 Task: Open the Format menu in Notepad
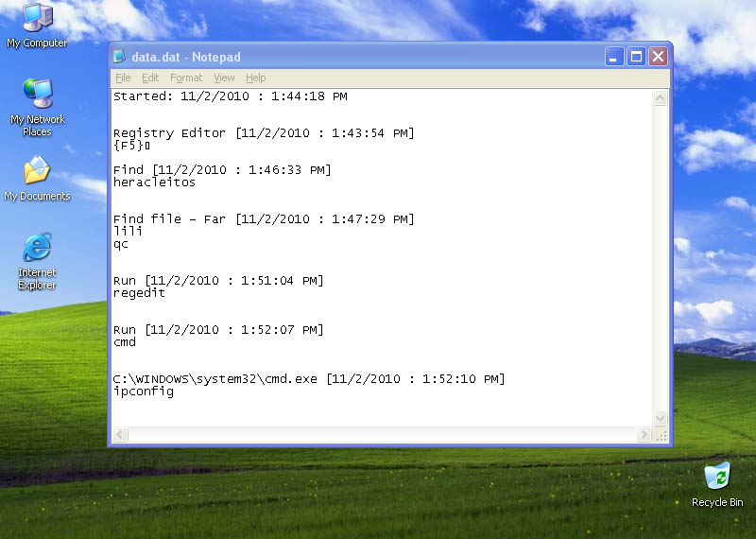tap(186, 78)
